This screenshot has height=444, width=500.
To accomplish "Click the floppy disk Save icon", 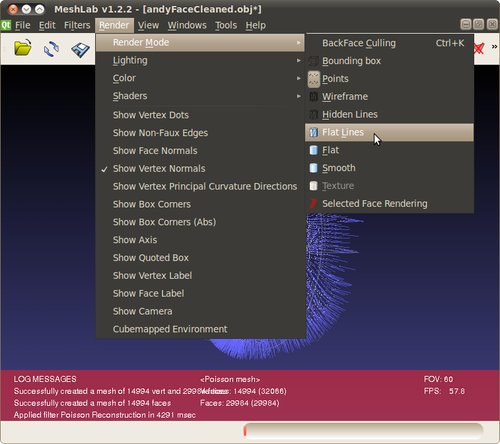I will coord(80,50).
